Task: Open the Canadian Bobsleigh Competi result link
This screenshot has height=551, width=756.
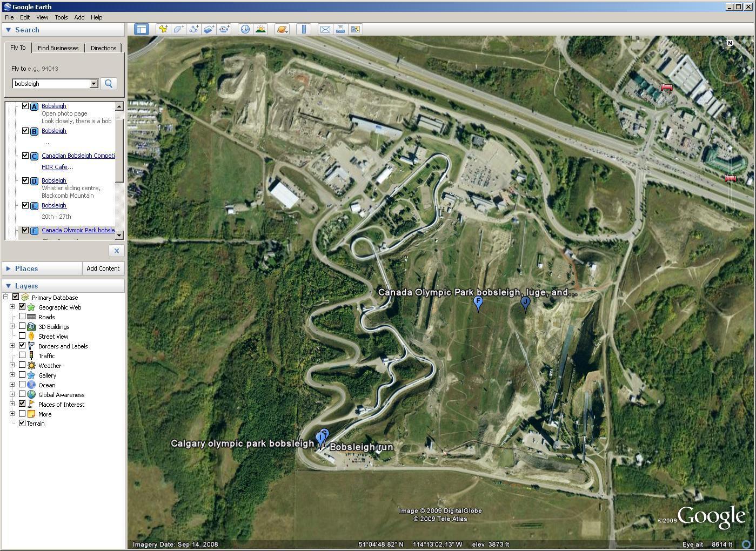Action: coord(78,156)
